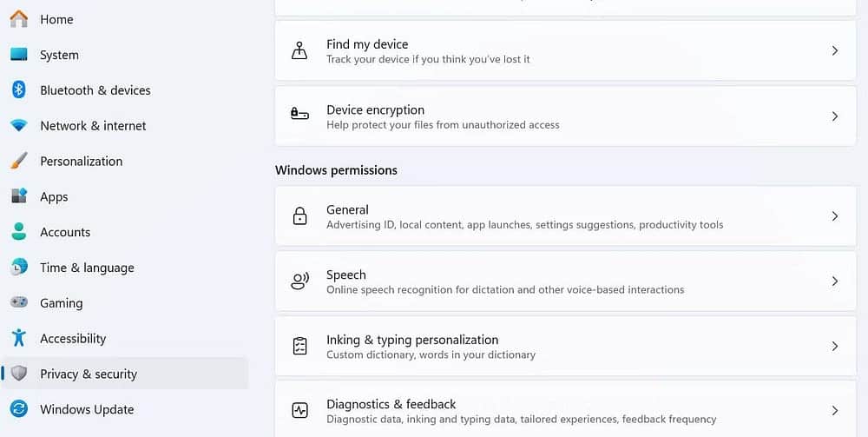The width and height of the screenshot is (868, 437).
Task: Click the Speech recognition icon
Action: click(299, 281)
